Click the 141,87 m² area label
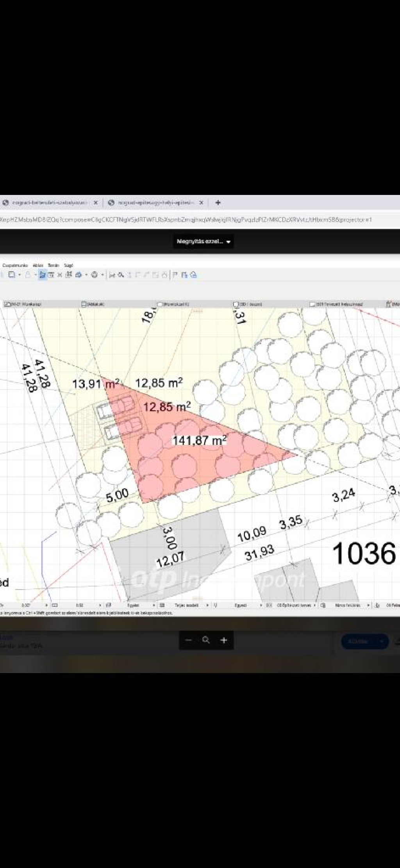Image resolution: width=400 pixels, height=868 pixels. 199,441
